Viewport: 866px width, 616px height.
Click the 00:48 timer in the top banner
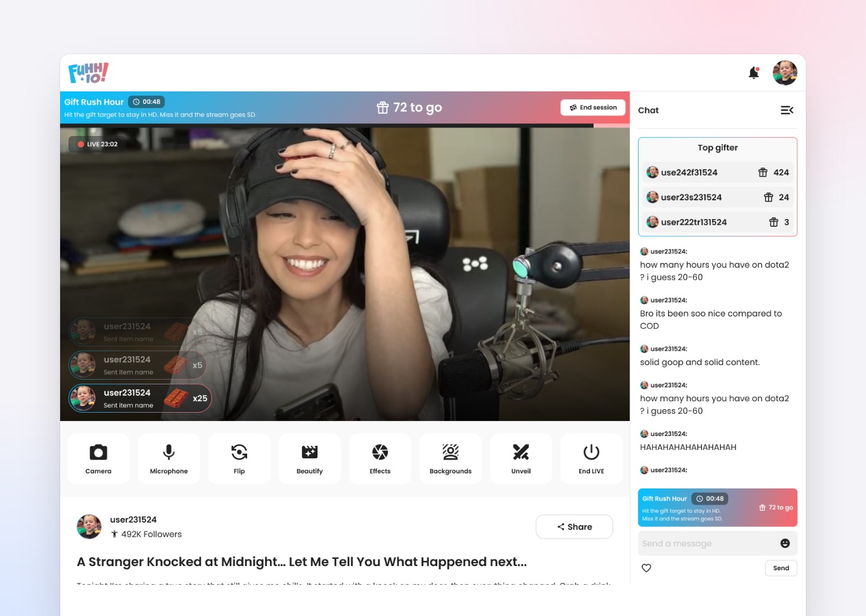(147, 102)
